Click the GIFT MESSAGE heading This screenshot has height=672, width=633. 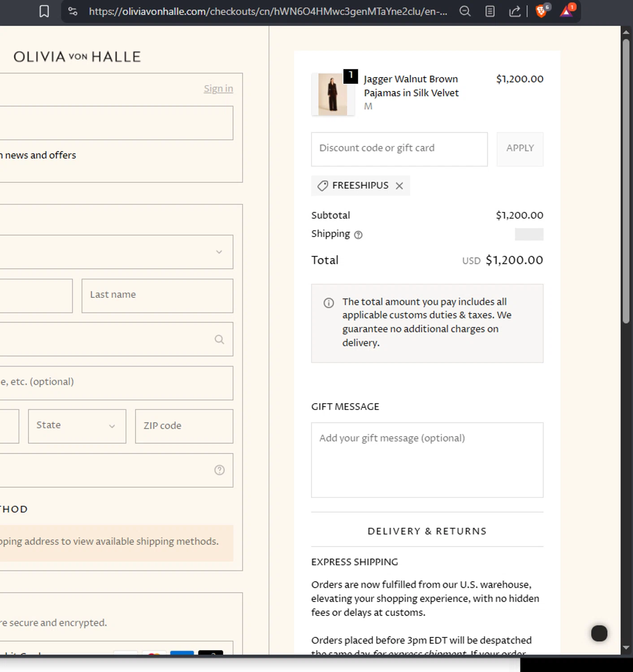point(345,407)
